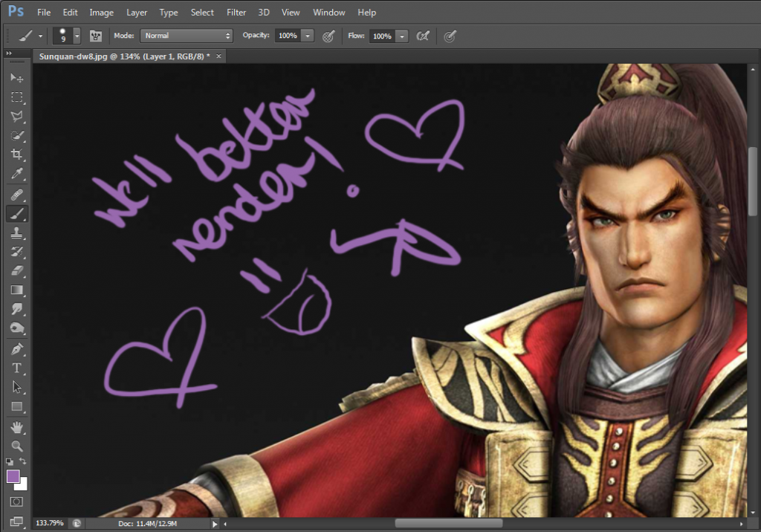Open the Filter menu

click(x=236, y=13)
